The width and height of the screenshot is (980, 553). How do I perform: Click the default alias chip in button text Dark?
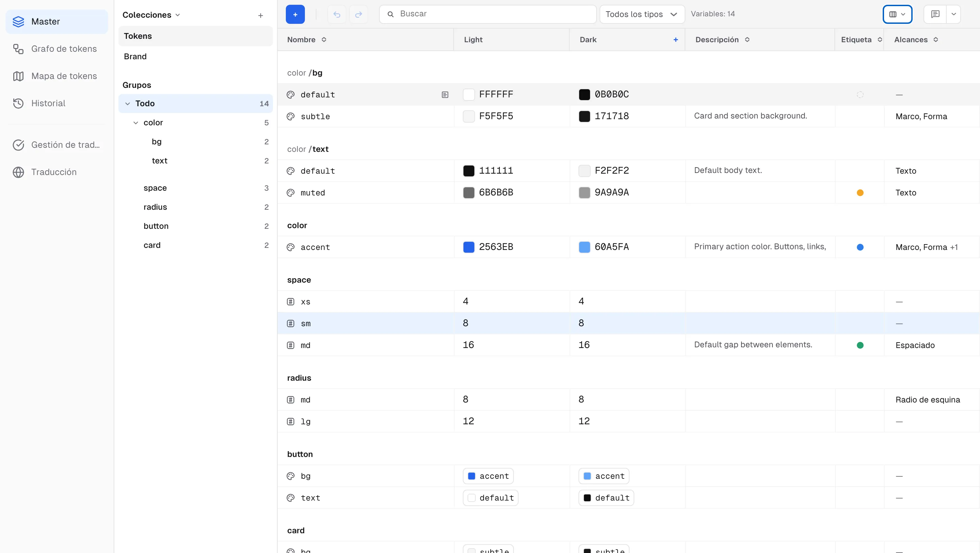coord(606,498)
